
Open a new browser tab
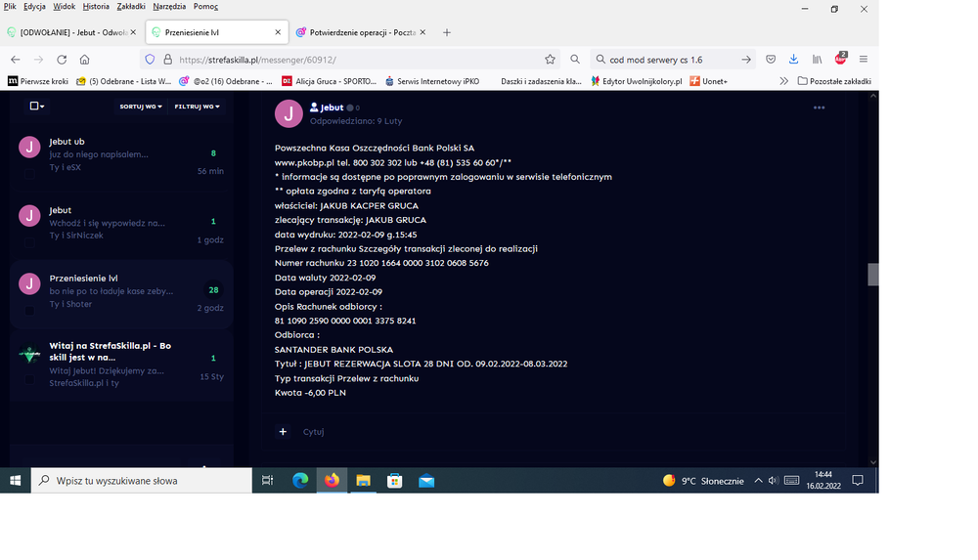point(447,32)
